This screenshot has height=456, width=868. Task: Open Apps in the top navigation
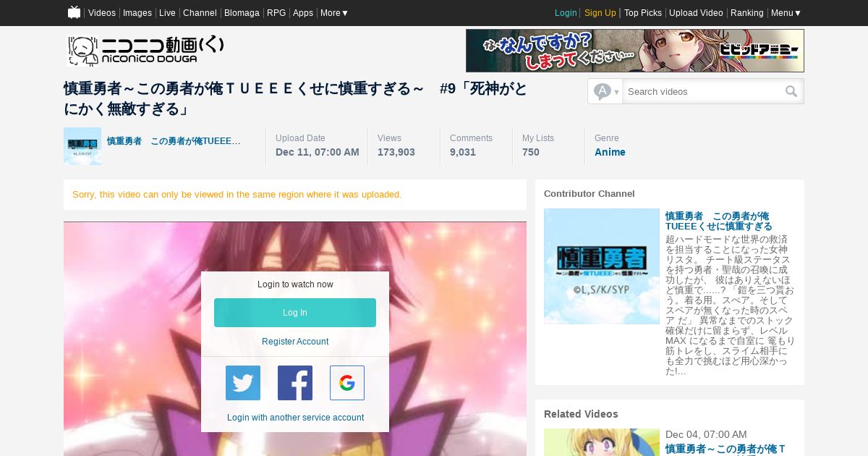click(x=303, y=13)
